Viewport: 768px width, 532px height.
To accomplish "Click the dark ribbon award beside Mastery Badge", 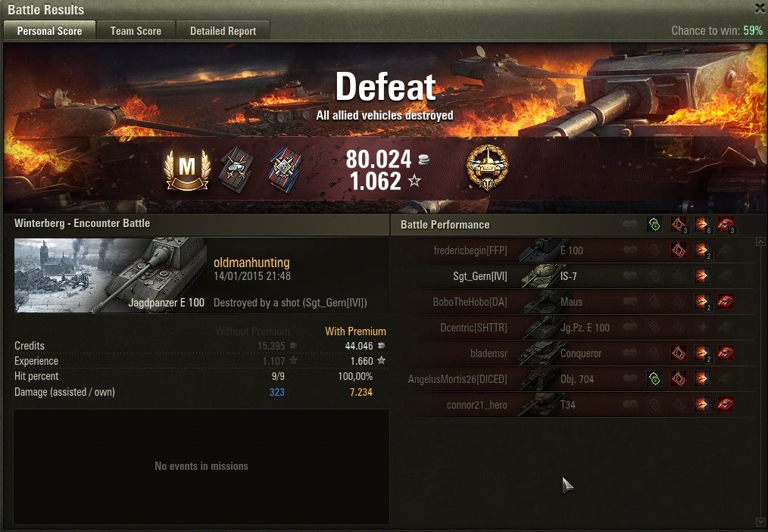I will click(x=236, y=170).
